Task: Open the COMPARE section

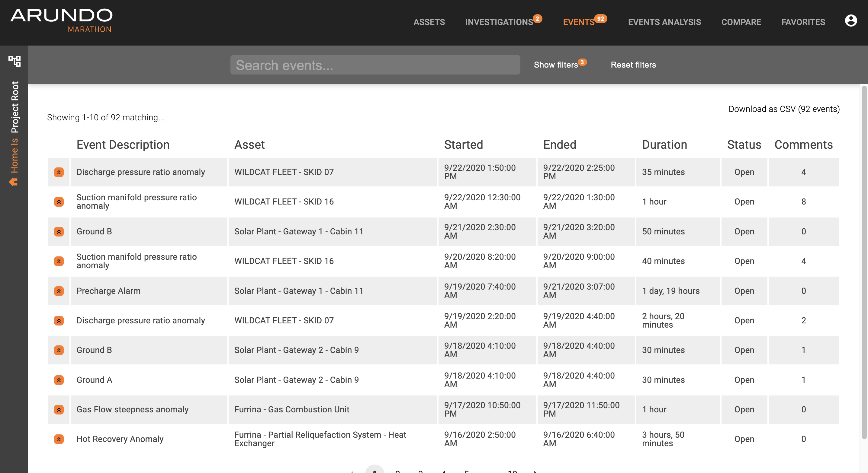Action: click(x=741, y=22)
